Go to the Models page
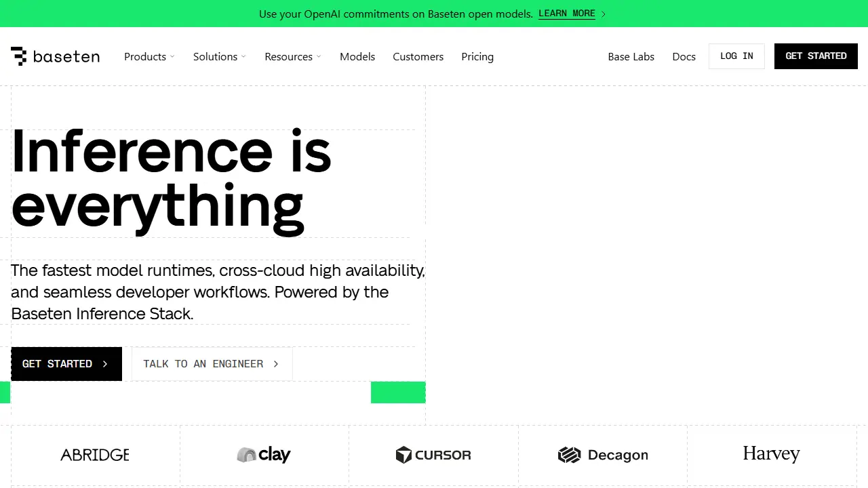This screenshot has width=868, height=488. click(x=357, y=57)
